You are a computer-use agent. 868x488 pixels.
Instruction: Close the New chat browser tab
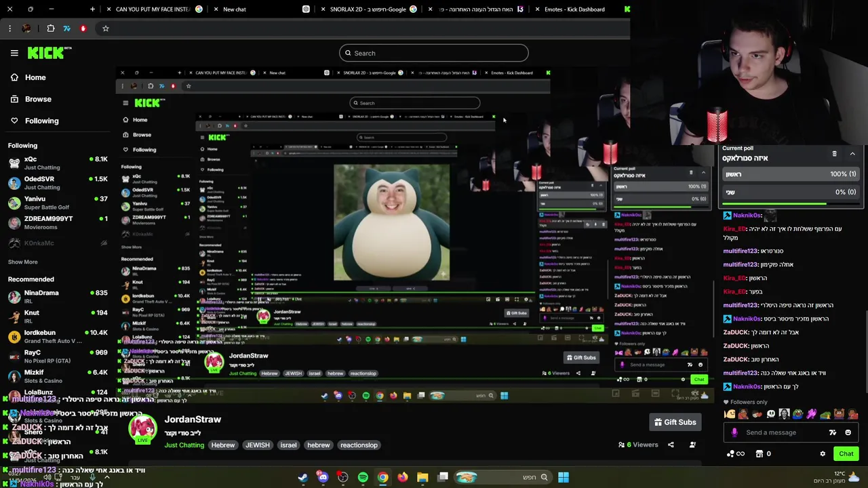pyautogui.click(x=216, y=9)
